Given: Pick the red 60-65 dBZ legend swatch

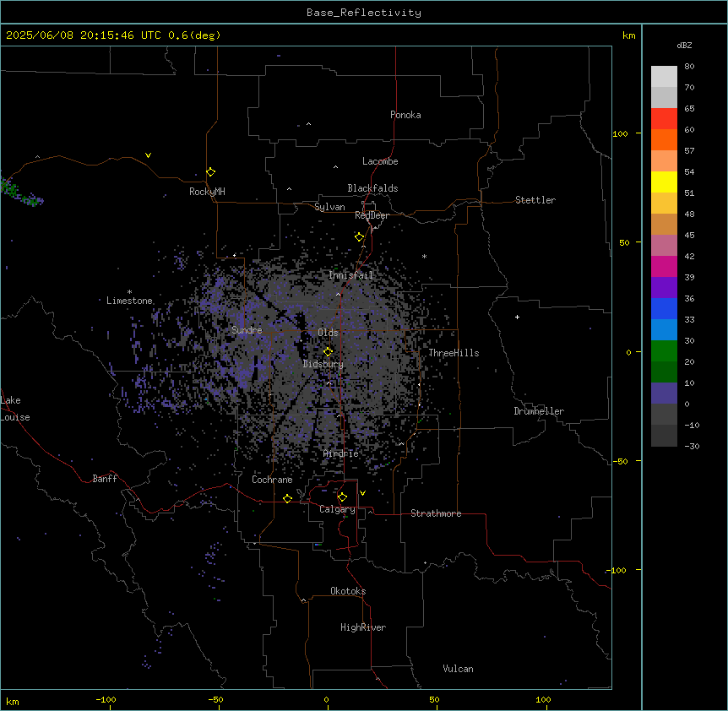Looking at the screenshot, I should click(664, 119).
